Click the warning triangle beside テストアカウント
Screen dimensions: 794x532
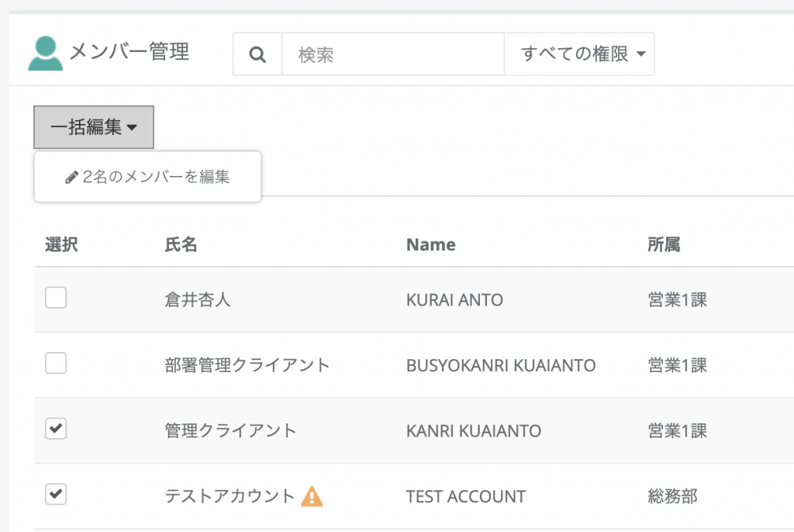click(312, 496)
